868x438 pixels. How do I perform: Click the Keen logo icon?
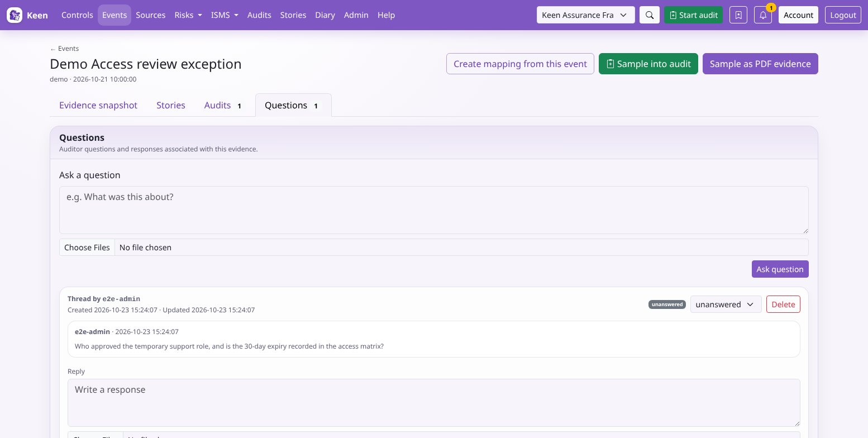[x=15, y=15]
